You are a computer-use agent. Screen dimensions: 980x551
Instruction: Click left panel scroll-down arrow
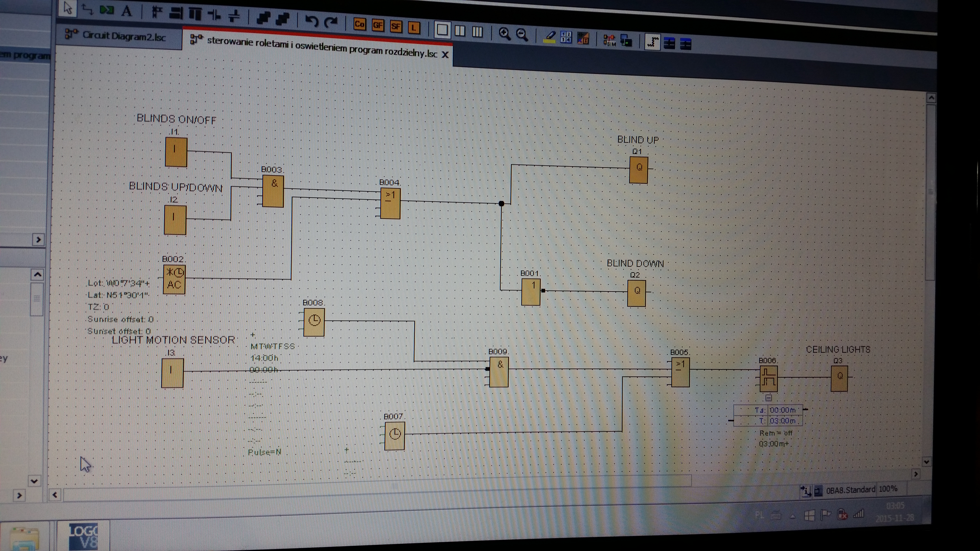[34, 481]
